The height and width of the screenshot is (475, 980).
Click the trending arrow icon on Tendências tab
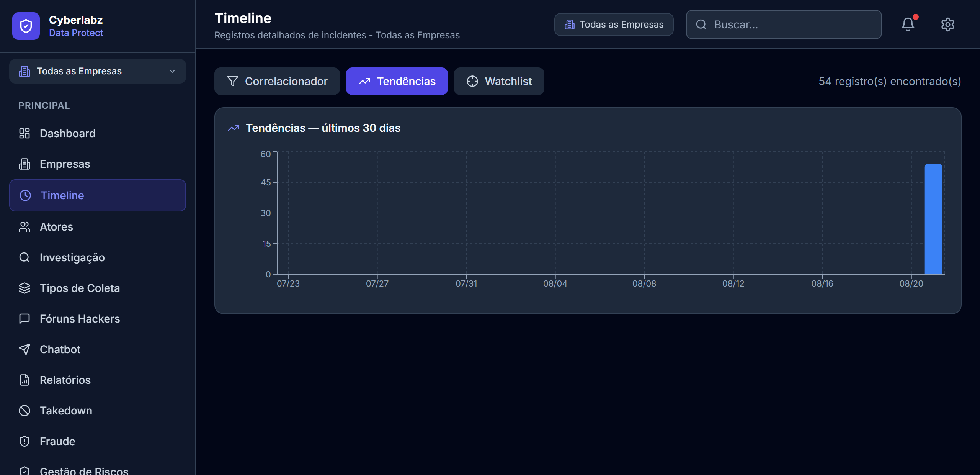click(364, 81)
